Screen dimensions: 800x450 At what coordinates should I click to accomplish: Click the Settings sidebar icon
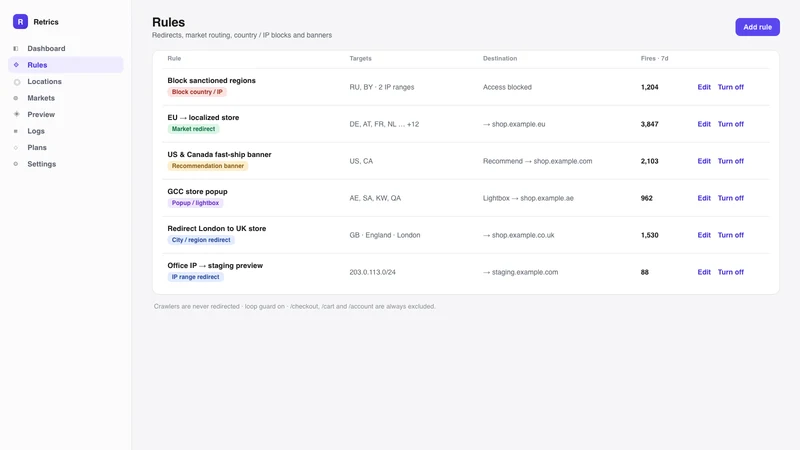[16, 164]
